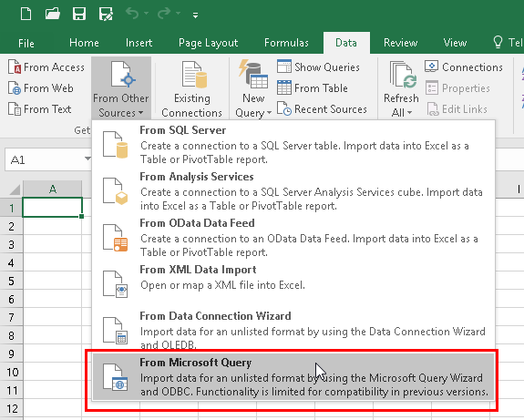The height and width of the screenshot is (420, 524).
Task: Select the Data ribbon tab
Action: (x=346, y=43)
